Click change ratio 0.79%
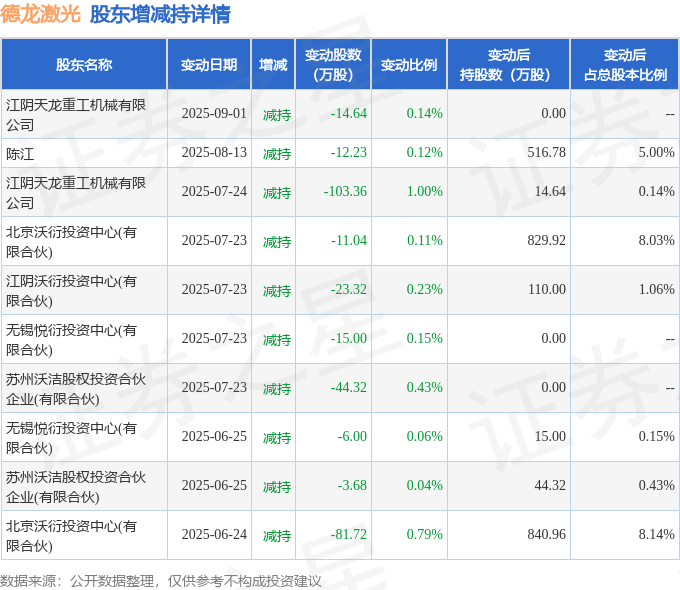The width and height of the screenshot is (680, 590). 425,535
